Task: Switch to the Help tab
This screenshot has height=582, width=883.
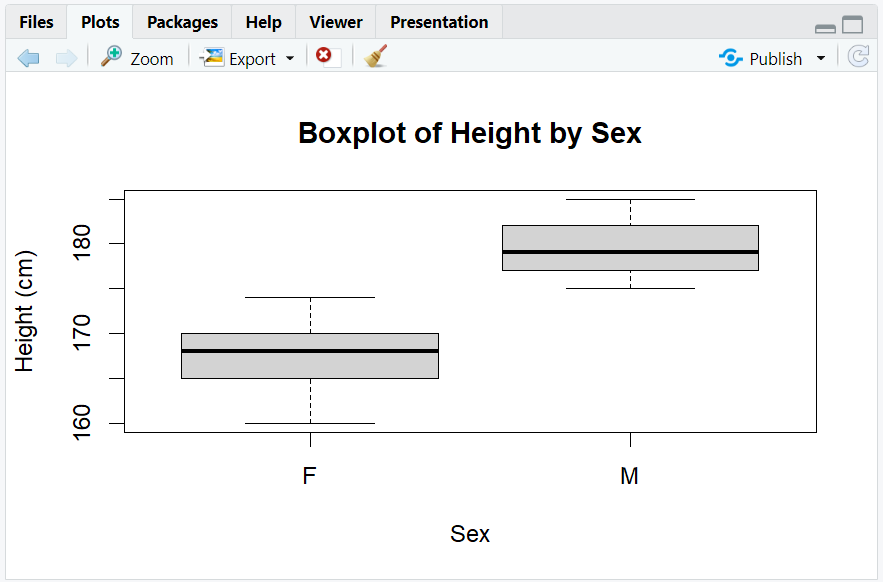Action: (x=263, y=21)
